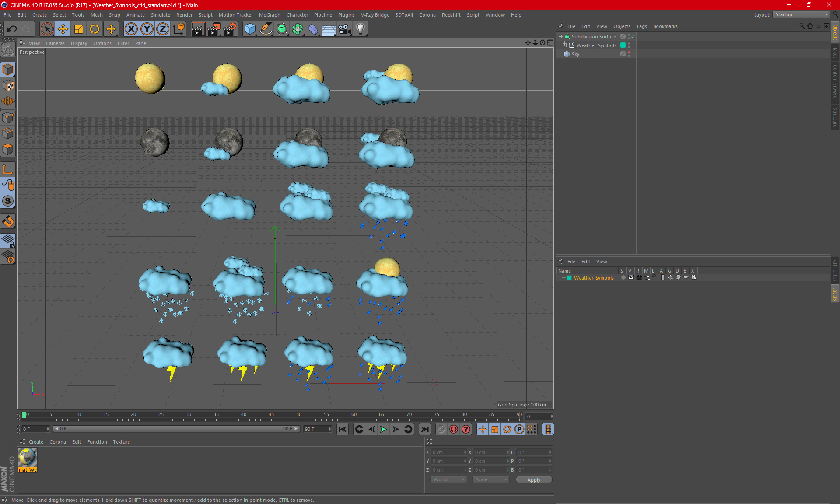Open the MoGraph menu
The width and height of the screenshot is (840, 504).
click(x=269, y=15)
